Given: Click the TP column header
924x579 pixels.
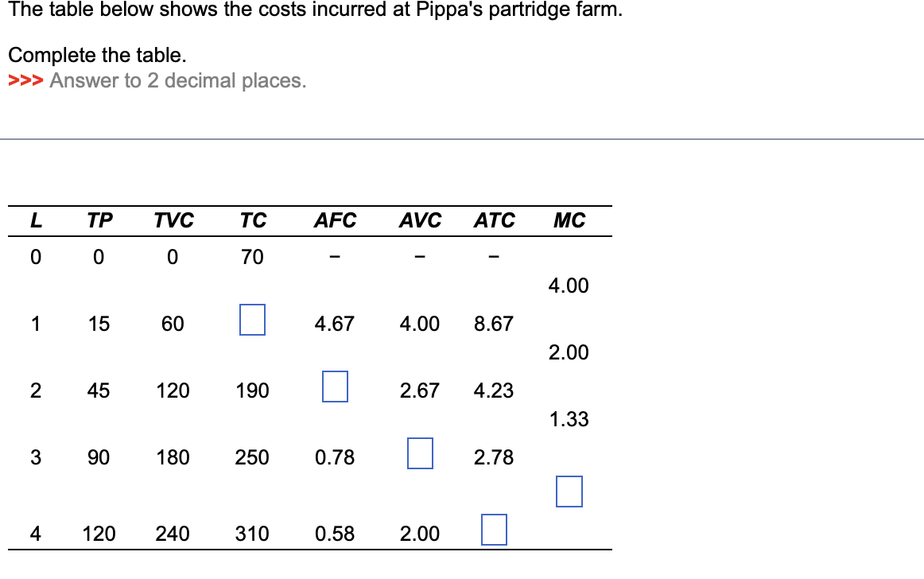Looking at the screenshot, I should coord(99,220).
